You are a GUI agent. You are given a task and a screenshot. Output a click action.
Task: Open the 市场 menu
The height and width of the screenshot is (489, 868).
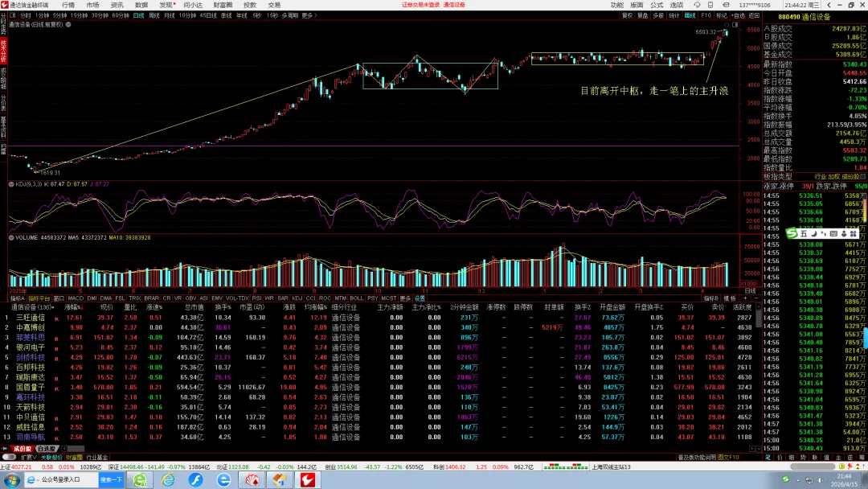pos(92,5)
